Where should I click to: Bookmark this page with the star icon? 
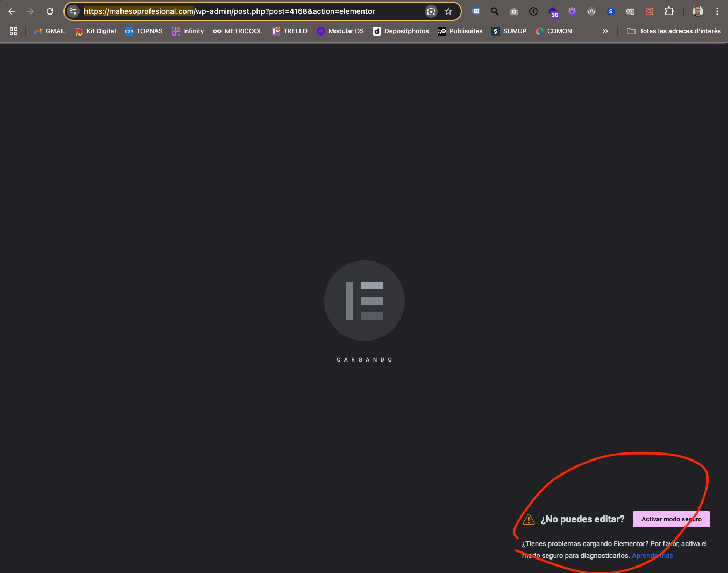448,11
